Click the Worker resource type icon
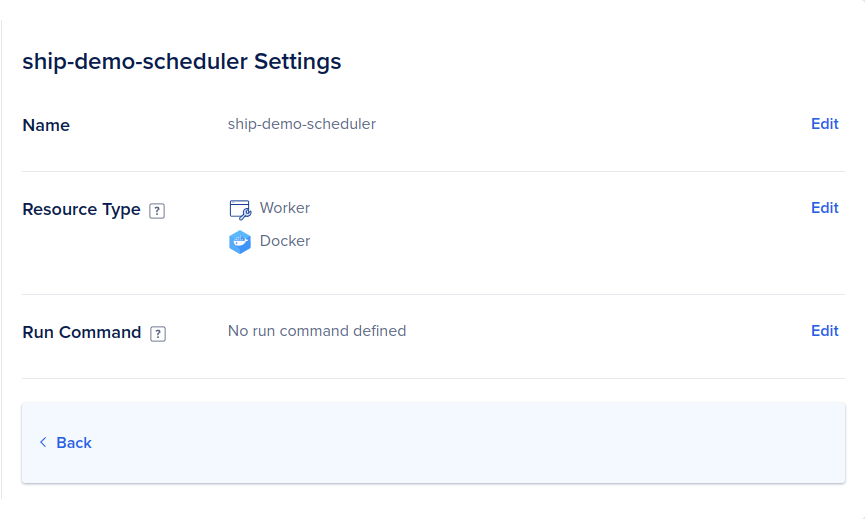Image resolution: width=865 pixels, height=519 pixels. (x=240, y=210)
